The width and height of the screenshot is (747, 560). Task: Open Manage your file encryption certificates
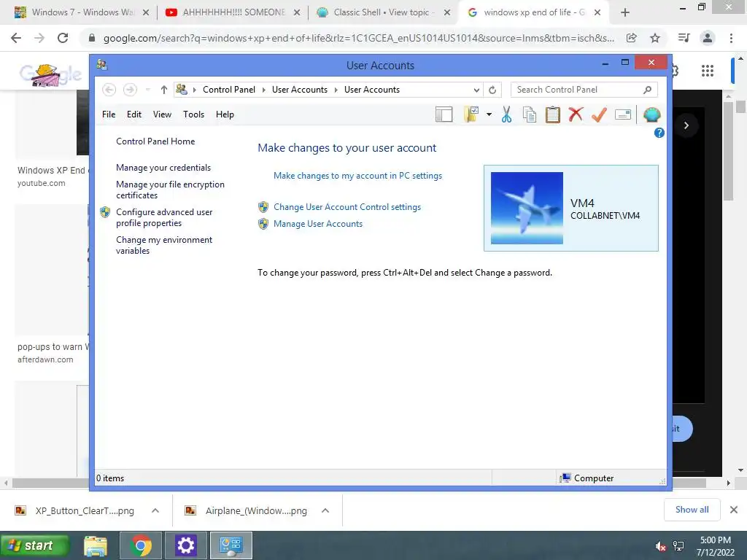tap(170, 190)
